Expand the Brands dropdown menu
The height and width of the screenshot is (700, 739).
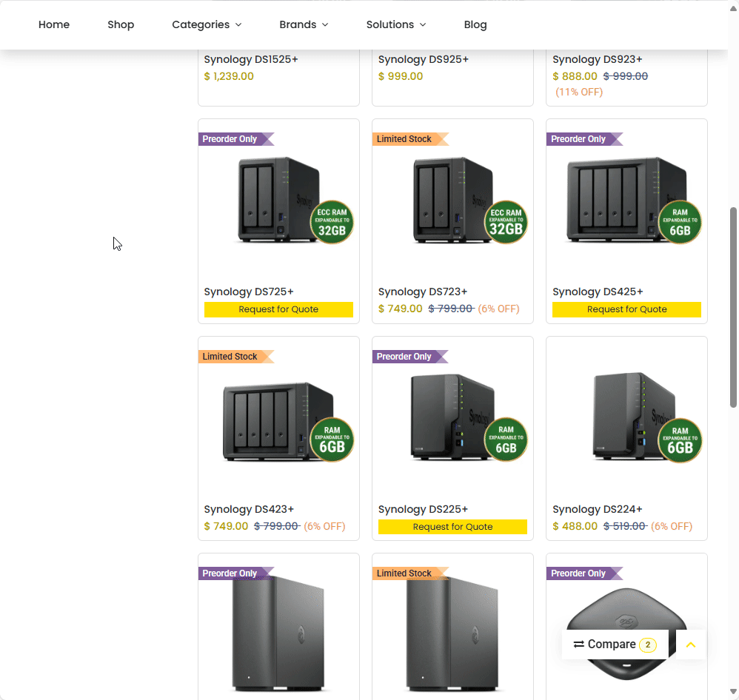(304, 24)
